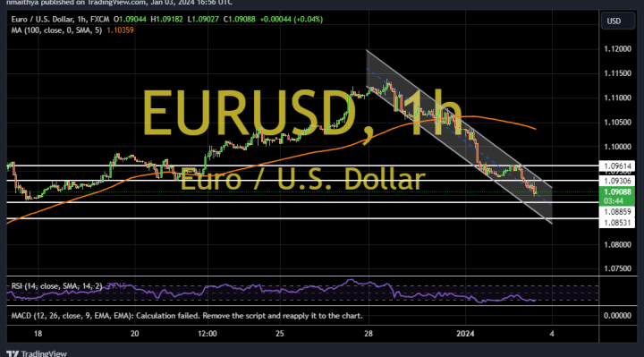Click the 1.12000 level on price axis

617,49
